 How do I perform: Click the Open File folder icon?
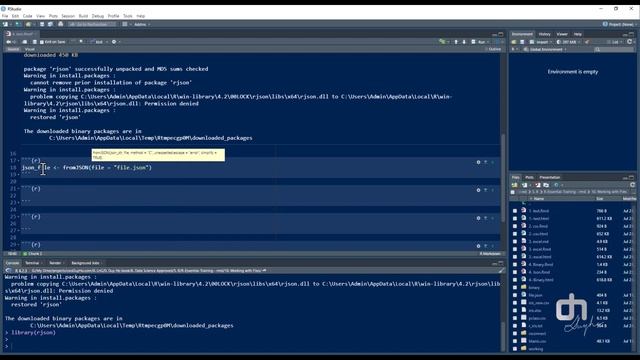(x=29, y=24)
